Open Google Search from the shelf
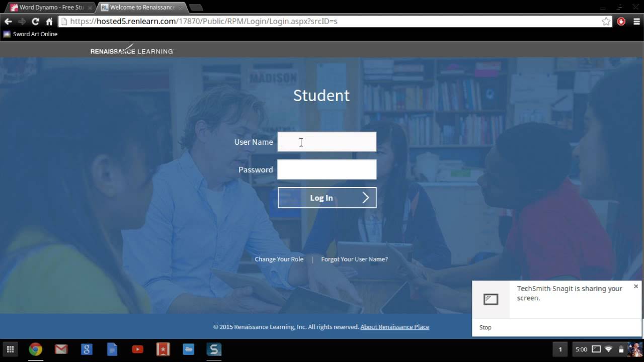The image size is (644, 362). (x=87, y=349)
